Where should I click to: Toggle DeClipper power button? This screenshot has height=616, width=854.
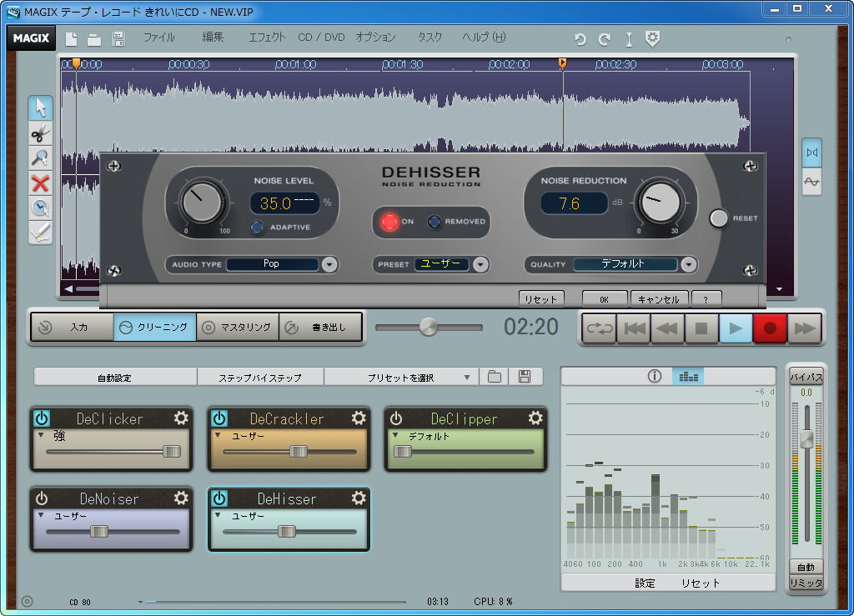(396, 418)
